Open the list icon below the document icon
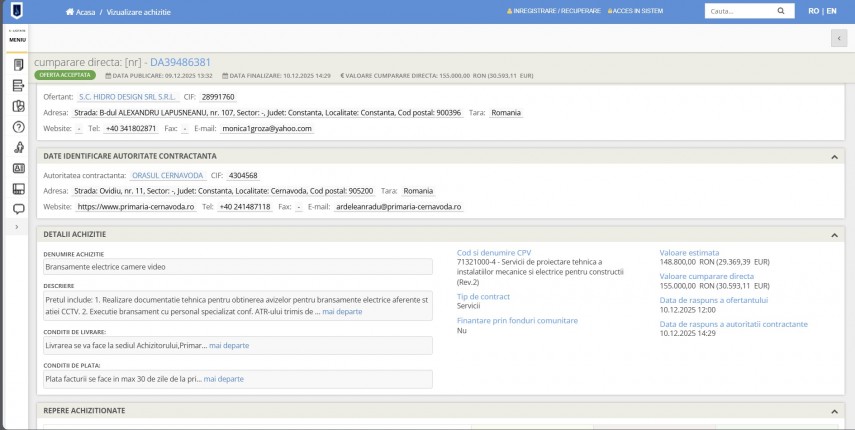Viewport: 855px width, 430px height. (18, 86)
